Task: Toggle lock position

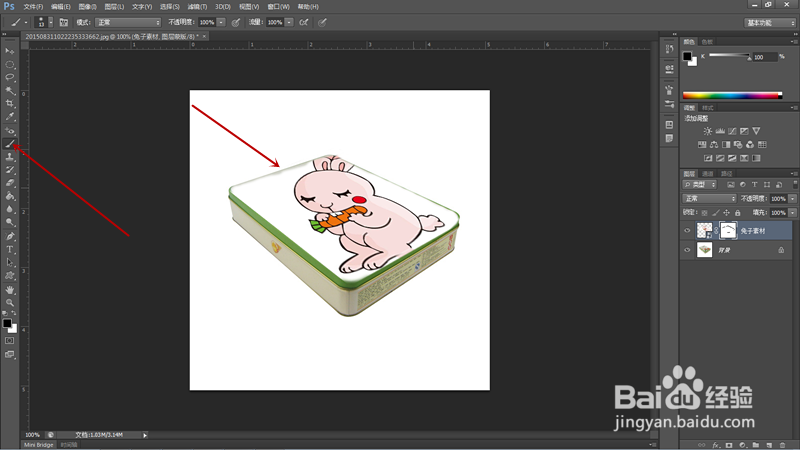Action: point(727,213)
